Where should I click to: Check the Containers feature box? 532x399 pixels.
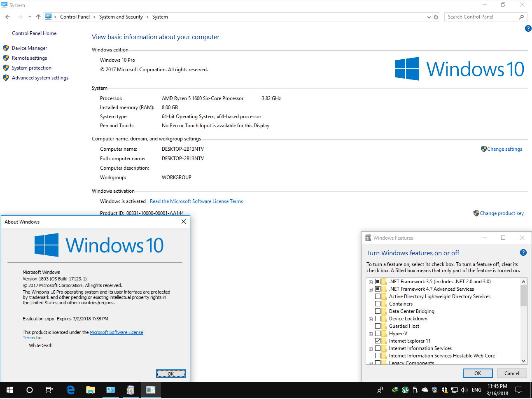[x=378, y=304]
